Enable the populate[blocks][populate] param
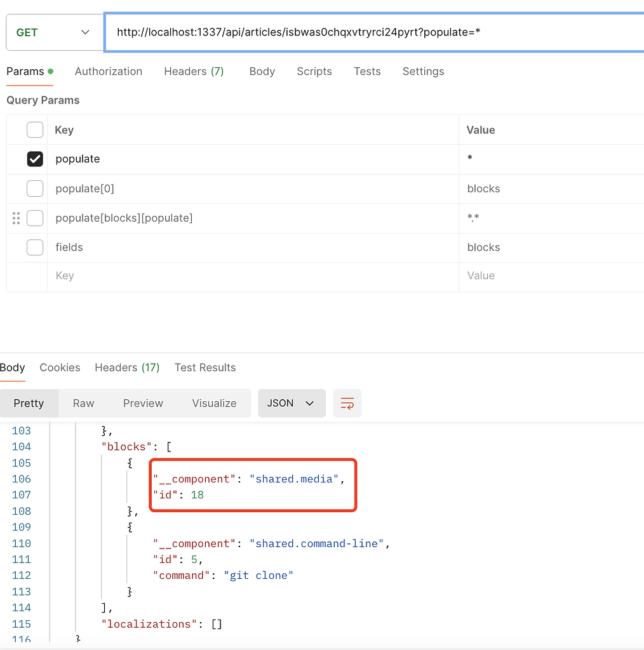 point(35,218)
